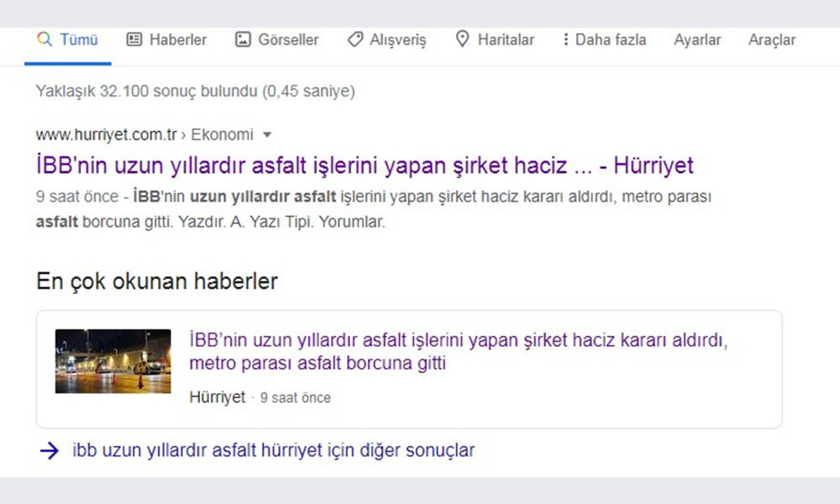Click the En çok okunan haberler heading
Image resolution: width=840 pixels, height=504 pixels.
click(157, 281)
